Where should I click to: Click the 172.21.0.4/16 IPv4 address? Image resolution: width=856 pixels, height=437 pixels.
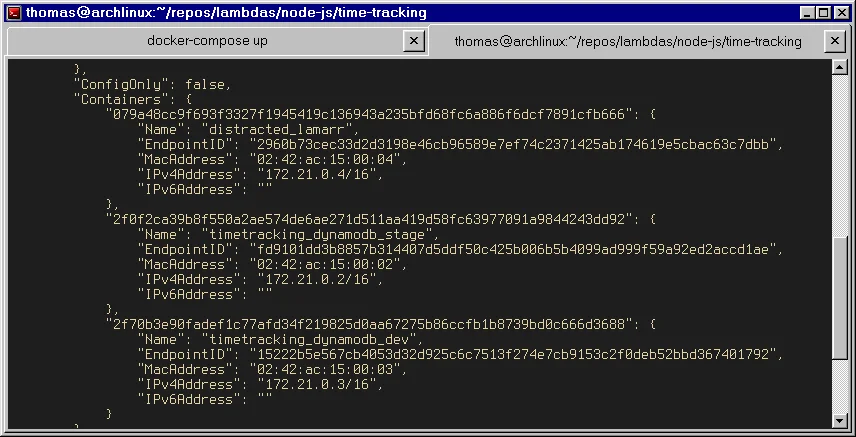point(311,174)
